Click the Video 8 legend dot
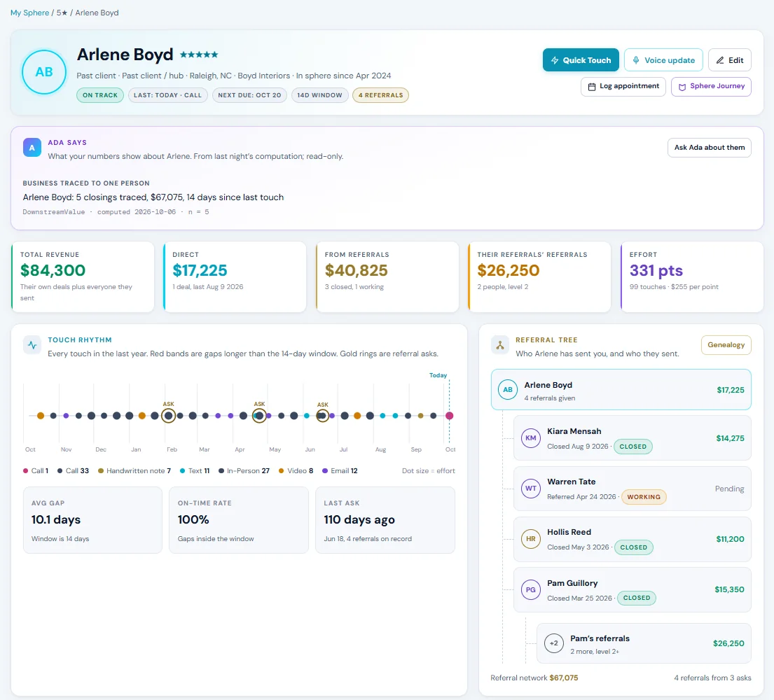This screenshot has width=774, height=700. 282,470
